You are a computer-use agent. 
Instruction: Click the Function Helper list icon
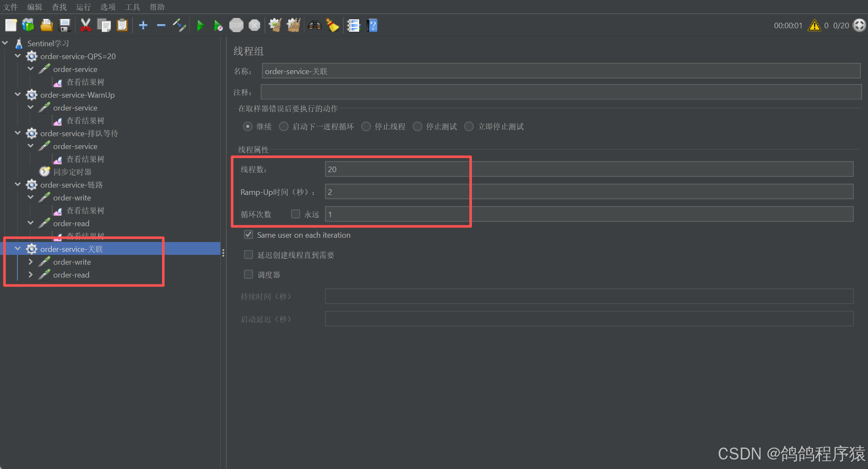click(353, 26)
